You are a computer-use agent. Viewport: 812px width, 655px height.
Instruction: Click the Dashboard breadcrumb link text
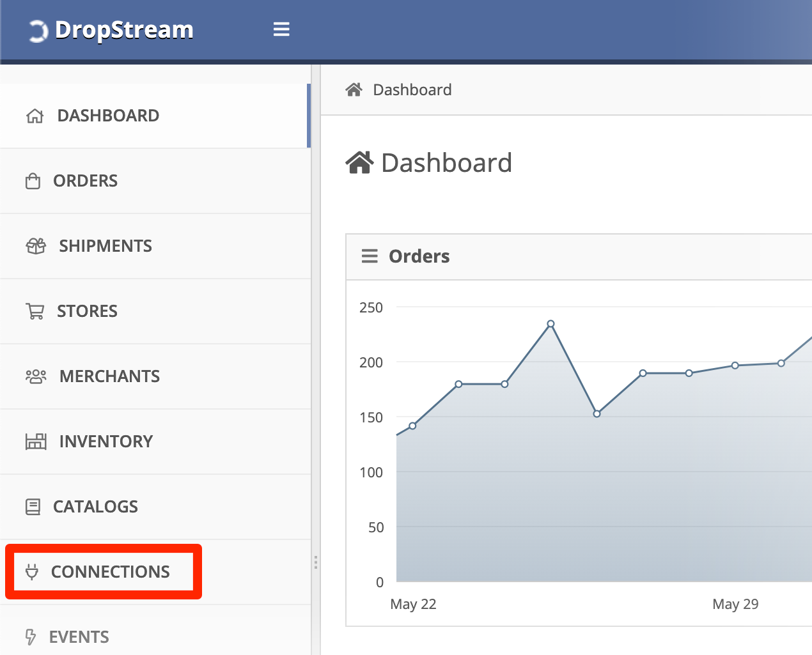[412, 90]
